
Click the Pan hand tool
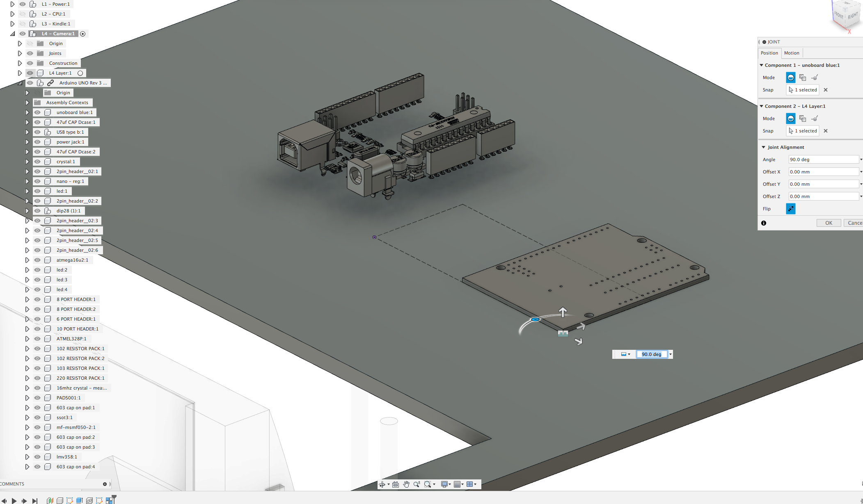click(406, 484)
